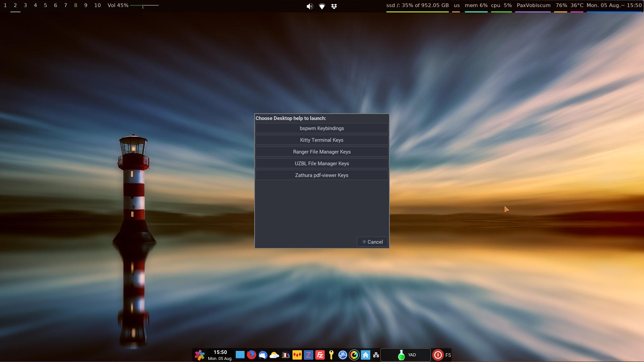This screenshot has height=362, width=644.
Task: Open Zathura pdf-viewer Keys
Action: pos(322,175)
